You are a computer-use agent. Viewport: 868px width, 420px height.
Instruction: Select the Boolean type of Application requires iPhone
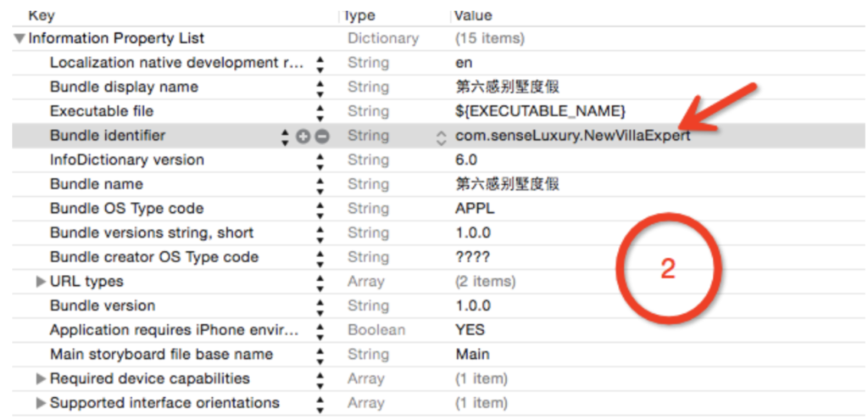[376, 330]
